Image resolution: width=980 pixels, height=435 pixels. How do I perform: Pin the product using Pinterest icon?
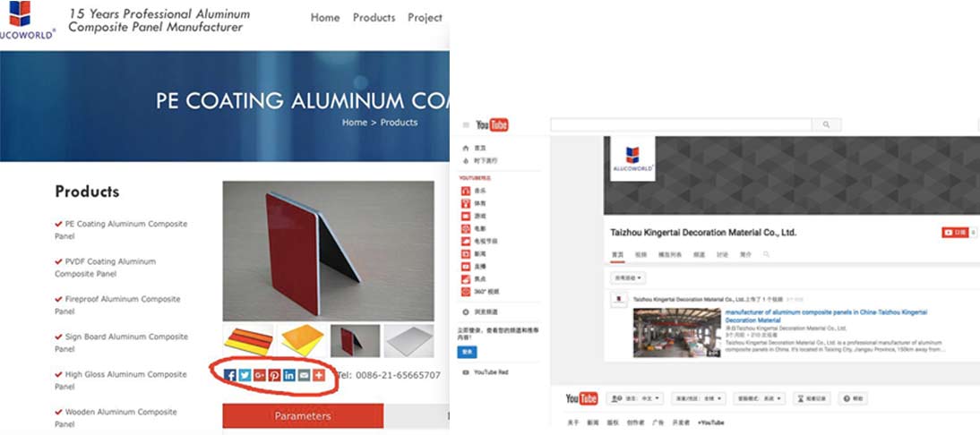(x=274, y=375)
